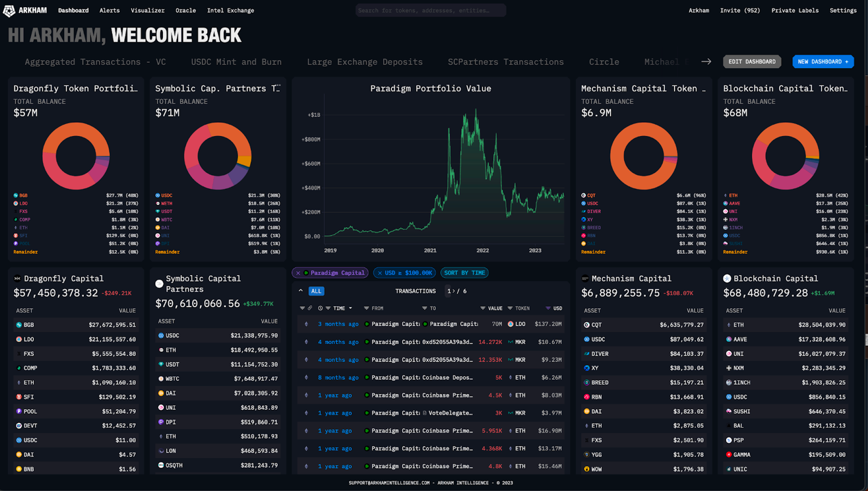Image resolution: width=868 pixels, height=491 pixels.
Task: Open the VALUE column filter icon
Action: (483, 308)
